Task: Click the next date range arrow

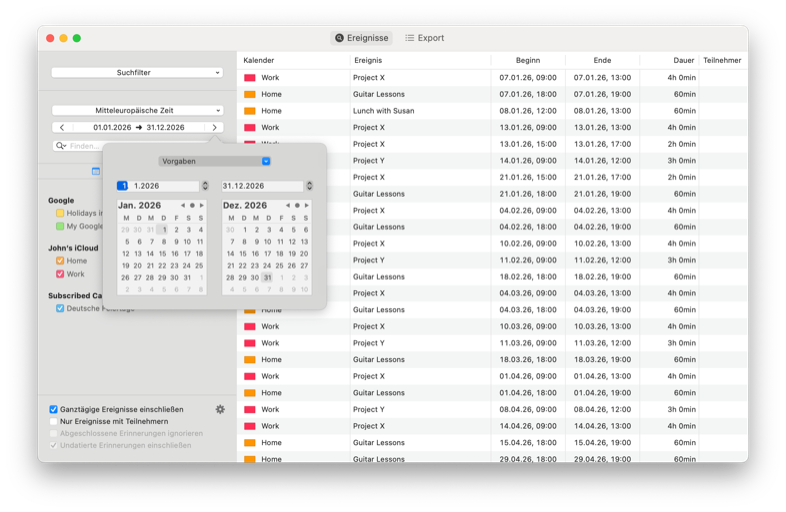Action: pyautogui.click(x=214, y=128)
